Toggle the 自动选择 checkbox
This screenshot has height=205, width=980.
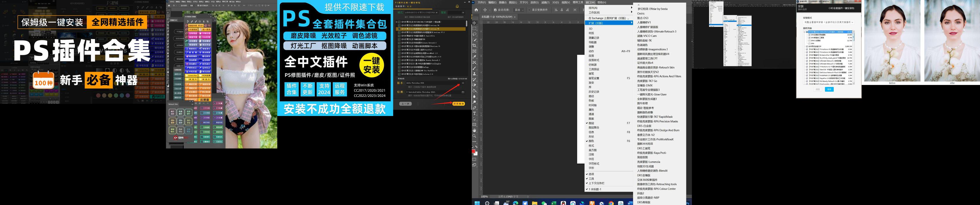[x=495, y=10]
